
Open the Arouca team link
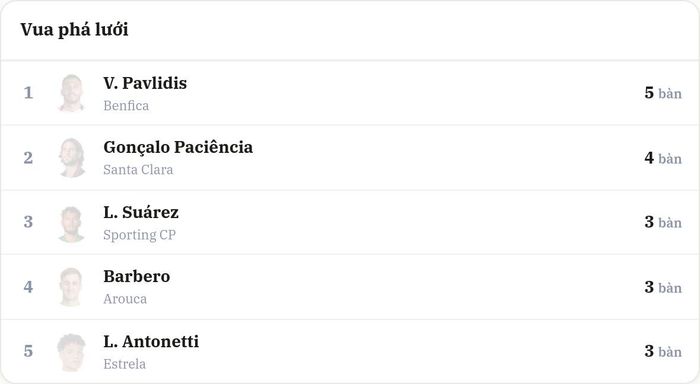(125, 299)
